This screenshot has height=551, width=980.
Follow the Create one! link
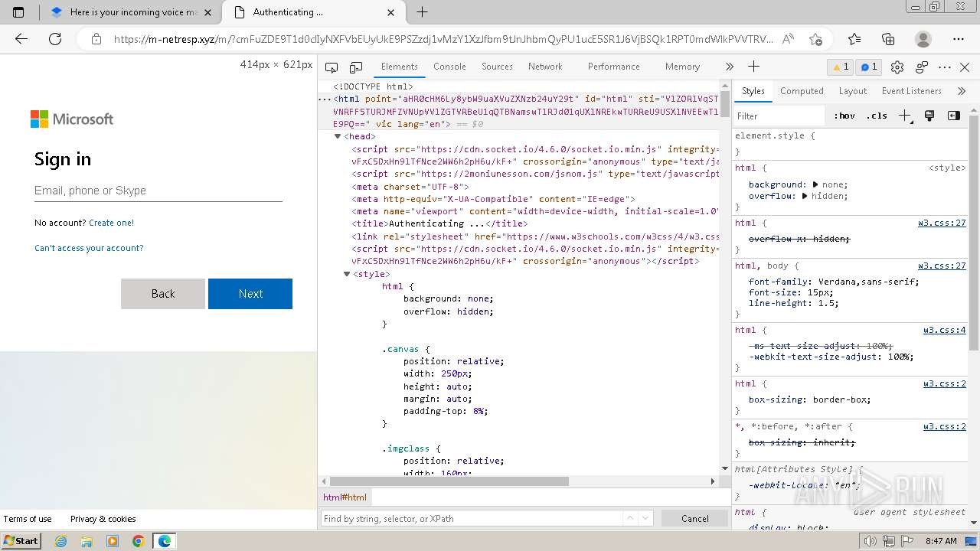coord(111,223)
